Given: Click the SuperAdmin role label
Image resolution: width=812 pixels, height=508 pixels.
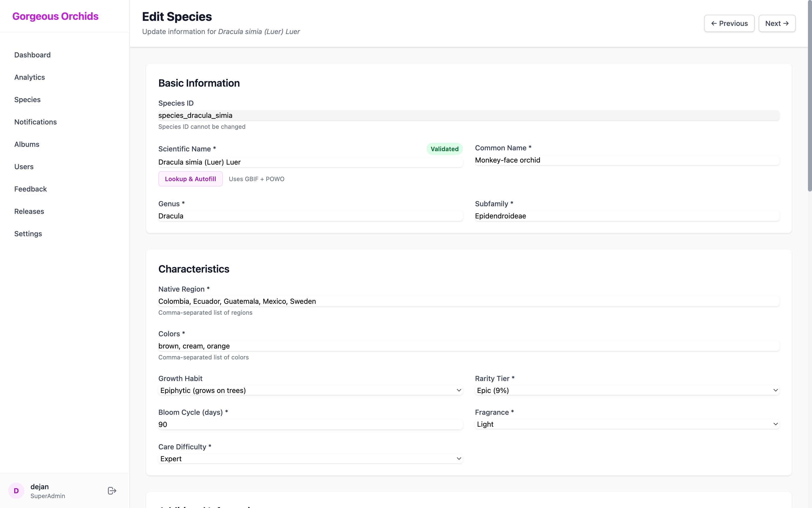Looking at the screenshot, I should pyautogui.click(x=48, y=496).
